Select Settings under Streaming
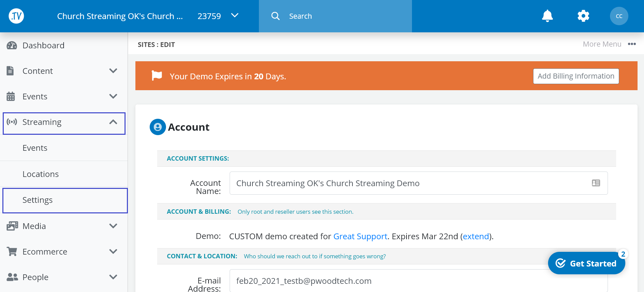The image size is (644, 292). [x=37, y=200]
